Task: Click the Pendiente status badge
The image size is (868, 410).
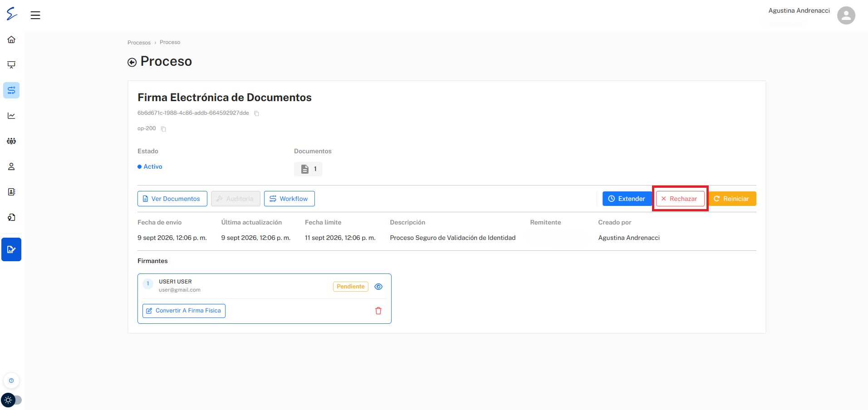Action: pyautogui.click(x=351, y=287)
